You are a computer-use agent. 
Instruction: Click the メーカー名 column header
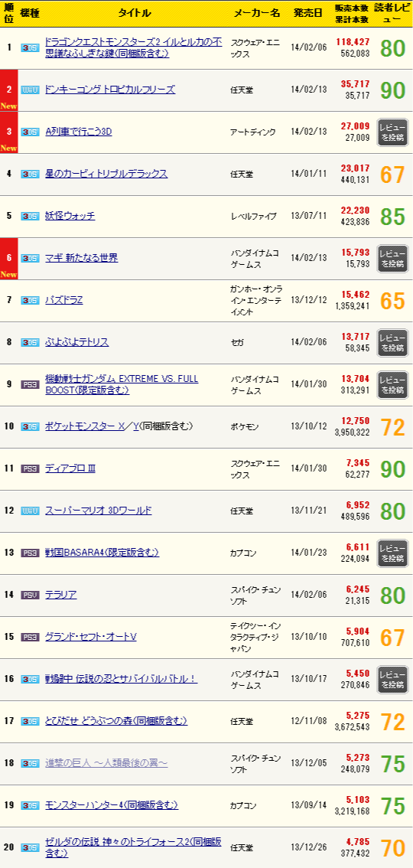click(257, 13)
